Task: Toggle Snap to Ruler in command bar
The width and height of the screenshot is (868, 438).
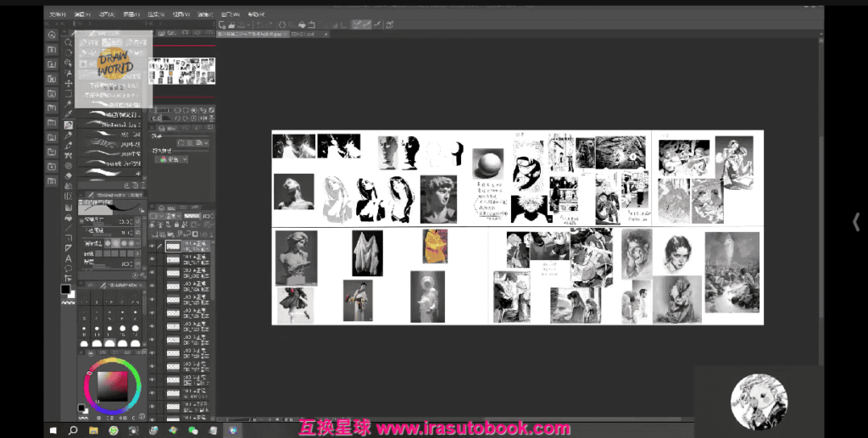Action: [357, 25]
